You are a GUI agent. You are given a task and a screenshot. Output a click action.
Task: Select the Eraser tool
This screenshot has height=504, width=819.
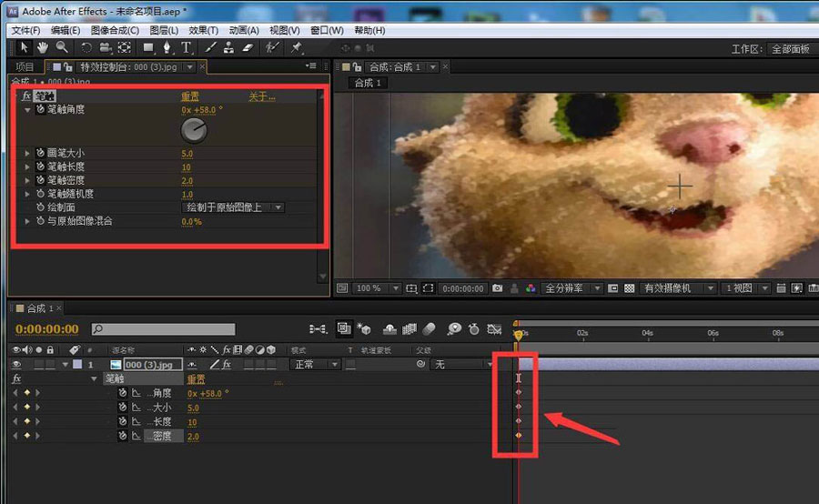click(x=248, y=47)
